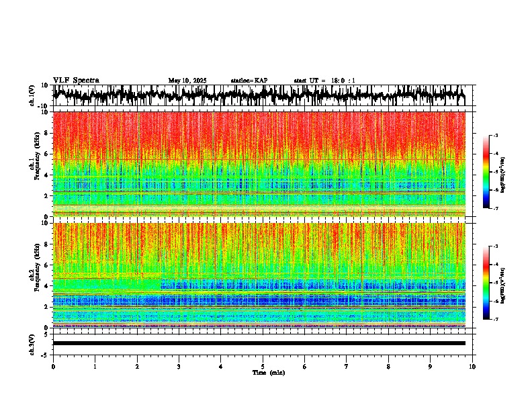This screenshot has width=532, height=411.
Task: Click the log(PSD) label beside ch.2 colorbar
Action: pos(503,285)
